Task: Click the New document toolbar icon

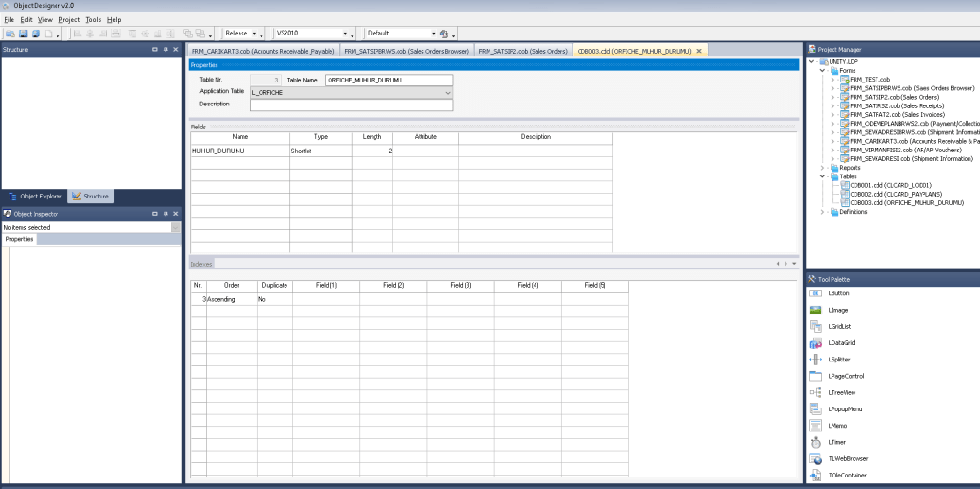Action: tap(48, 34)
